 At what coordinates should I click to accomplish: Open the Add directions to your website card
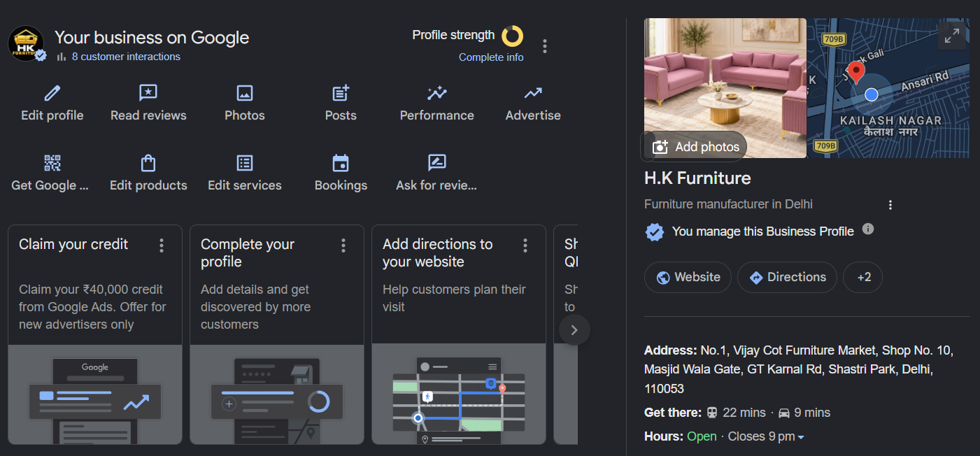[x=459, y=334]
